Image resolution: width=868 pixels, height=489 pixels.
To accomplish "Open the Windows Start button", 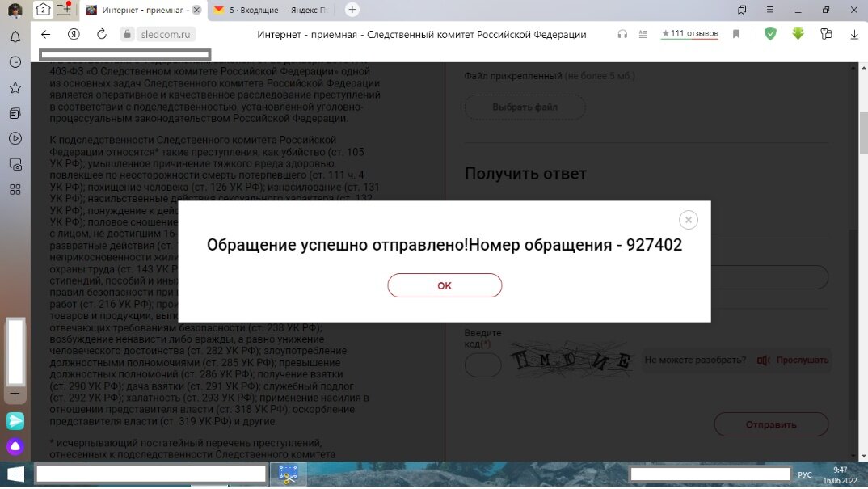I will click(x=15, y=474).
